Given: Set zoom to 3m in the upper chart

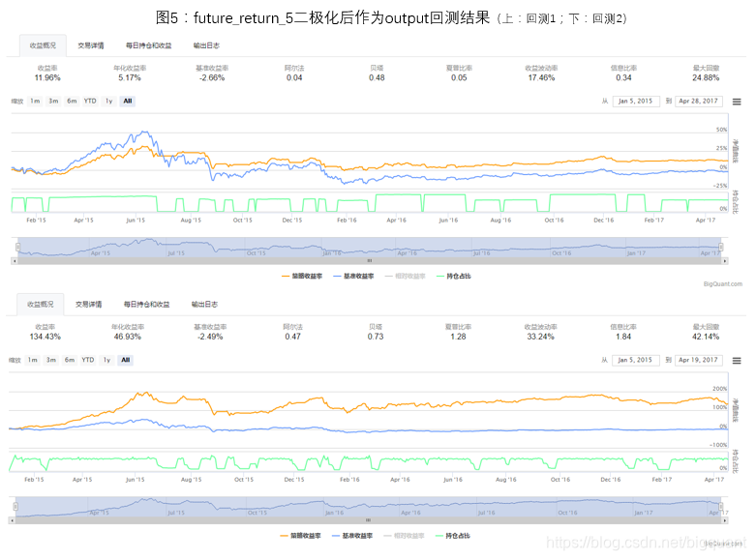Looking at the screenshot, I should point(53,101).
